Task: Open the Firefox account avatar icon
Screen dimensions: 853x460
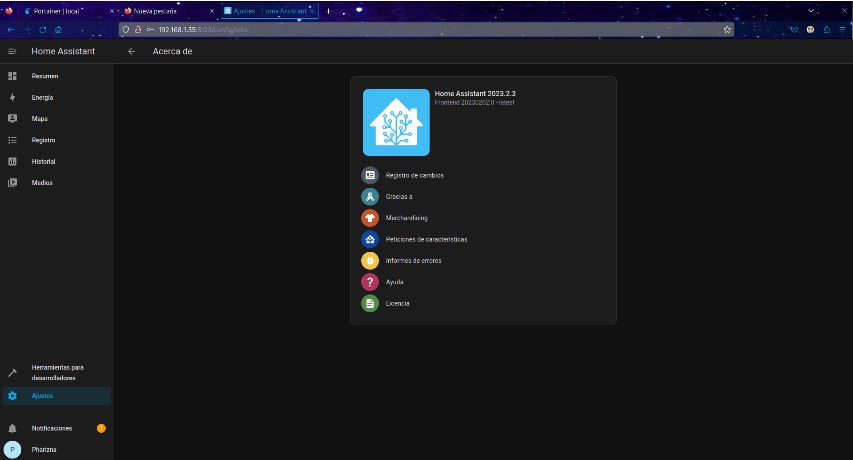Action: pos(811,29)
